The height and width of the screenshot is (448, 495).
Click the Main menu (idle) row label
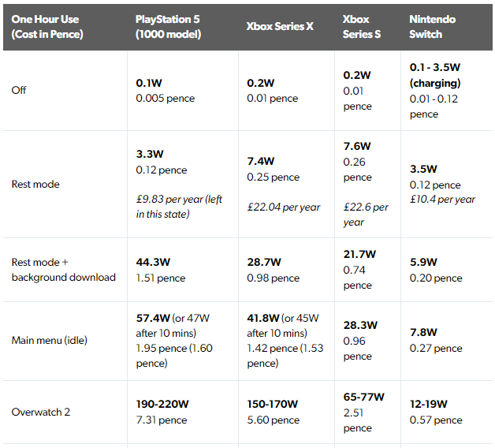pyautogui.click(x=49, y=341)
